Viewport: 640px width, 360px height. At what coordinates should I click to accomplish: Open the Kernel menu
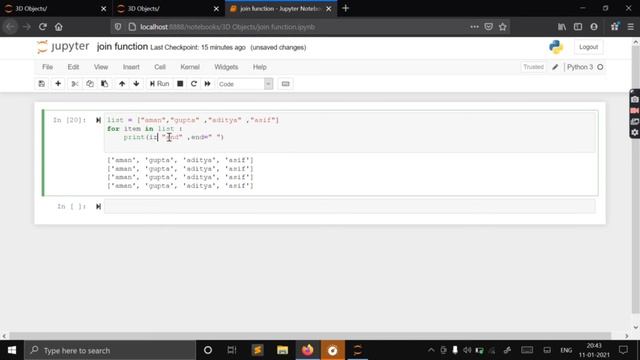coord(190,67)
